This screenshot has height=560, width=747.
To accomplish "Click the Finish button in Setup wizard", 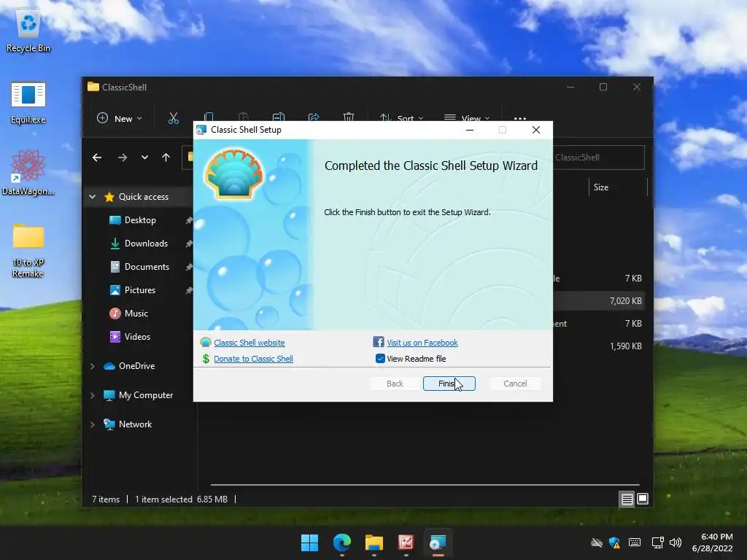I will (449, 384).
